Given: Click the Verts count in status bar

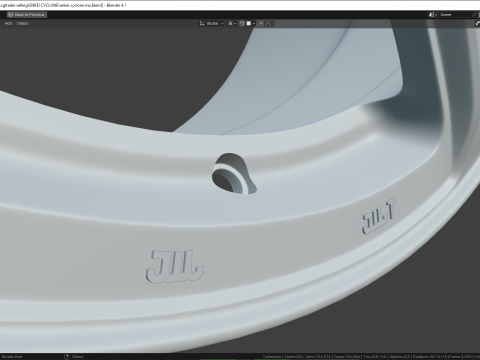Looking at the screenshot, I should coord(318,357).
